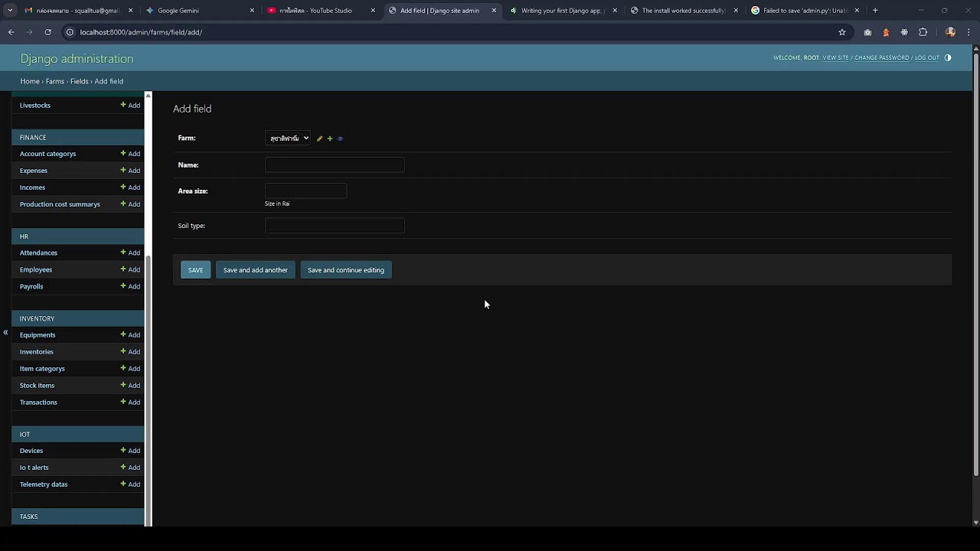
Task: Open the Io t alerts list
Action: (x=34, y=468)
